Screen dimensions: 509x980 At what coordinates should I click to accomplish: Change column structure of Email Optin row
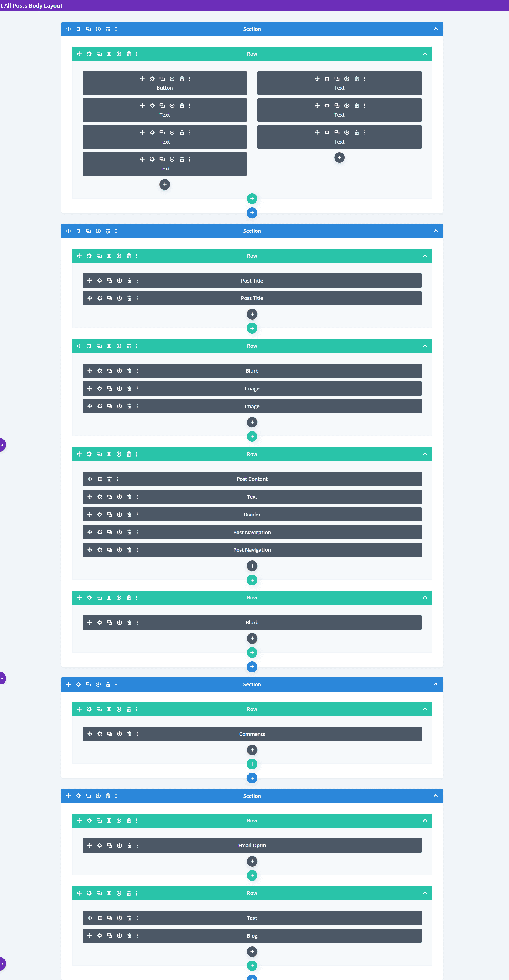click(x=109, y=821)
